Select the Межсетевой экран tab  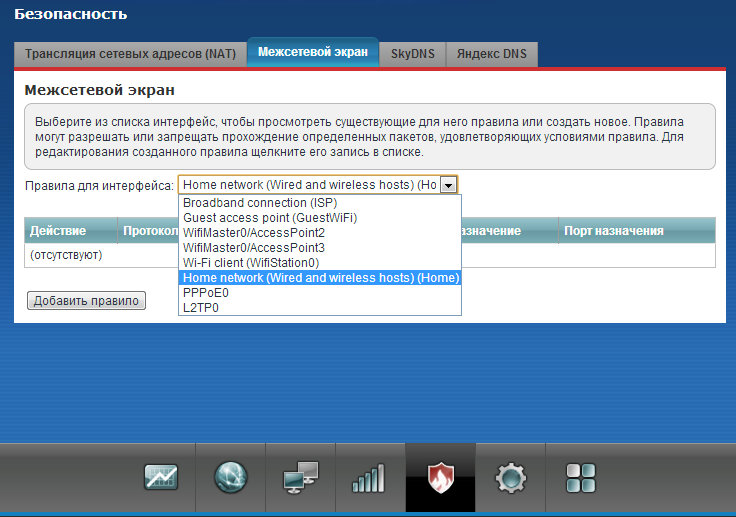312,52
